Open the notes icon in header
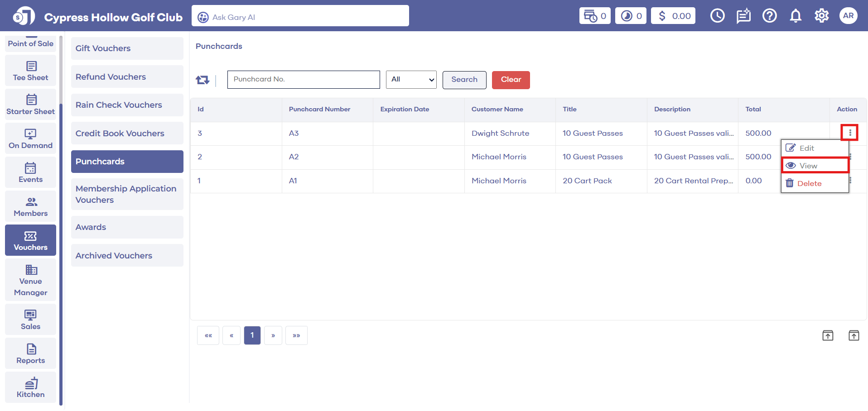This screenshot has width=868, height=411. click(743, 16)
